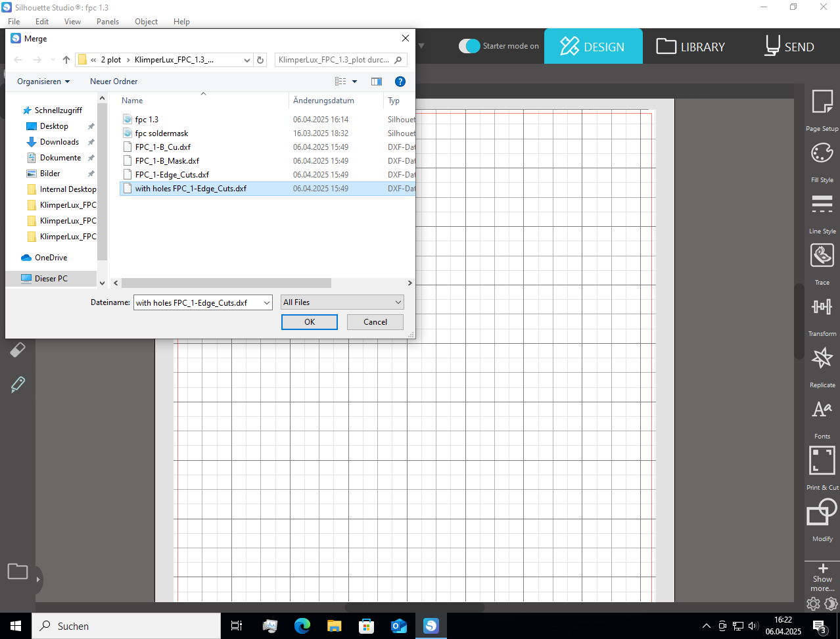Open the View menu

72,22
